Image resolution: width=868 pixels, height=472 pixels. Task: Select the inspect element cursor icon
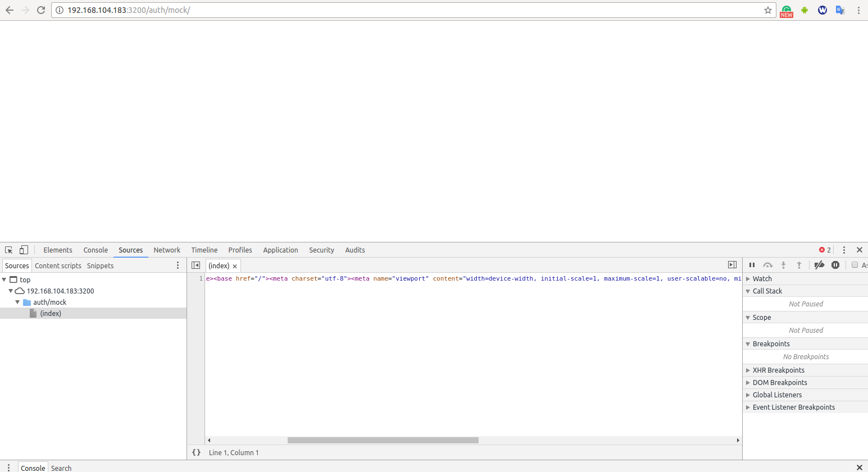8,249
